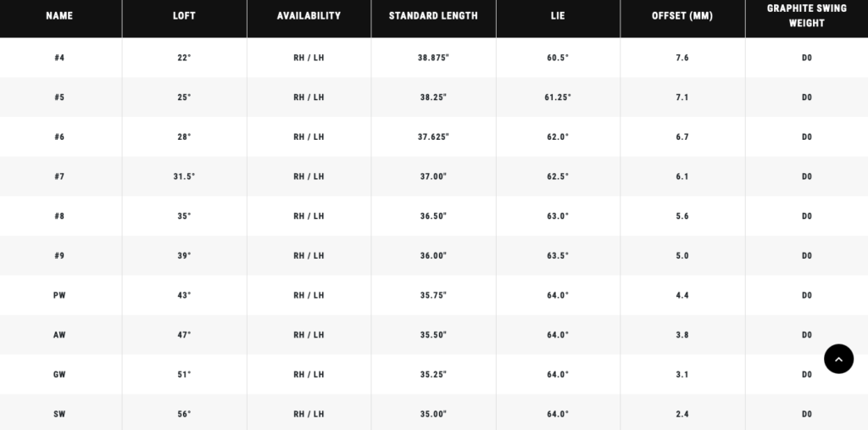Click the 7.6 offset value
The height and width of the screenshot is (430, 868).
click(682, 58)
